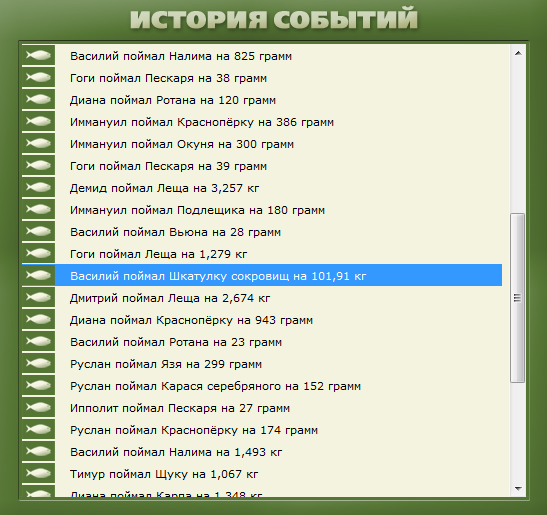Click fish icon beside Дмитрий поймал Леща 2,674 кг

[x=38, y=297]
